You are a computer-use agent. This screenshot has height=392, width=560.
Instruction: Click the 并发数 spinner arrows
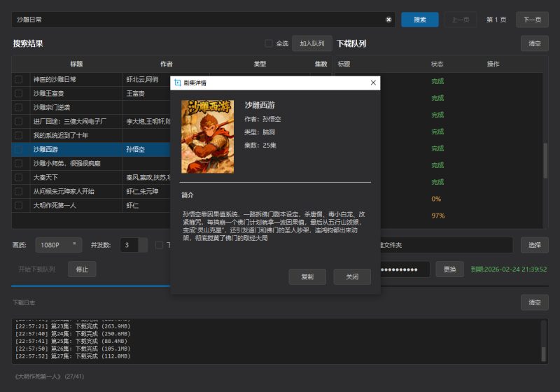pyautogui.click(x=143, y=246)
